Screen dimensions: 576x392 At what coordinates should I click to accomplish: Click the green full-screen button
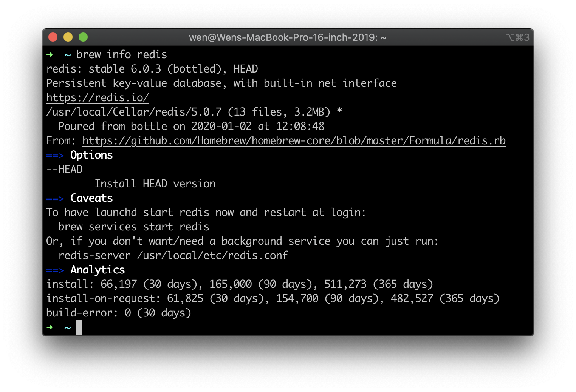pos(83,37)
